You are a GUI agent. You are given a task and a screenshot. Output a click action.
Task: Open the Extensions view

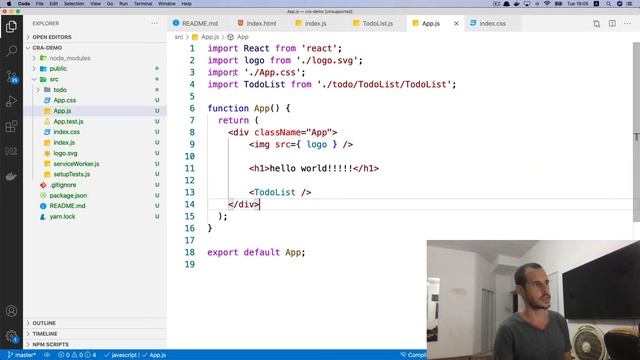[x=11, y=126]
